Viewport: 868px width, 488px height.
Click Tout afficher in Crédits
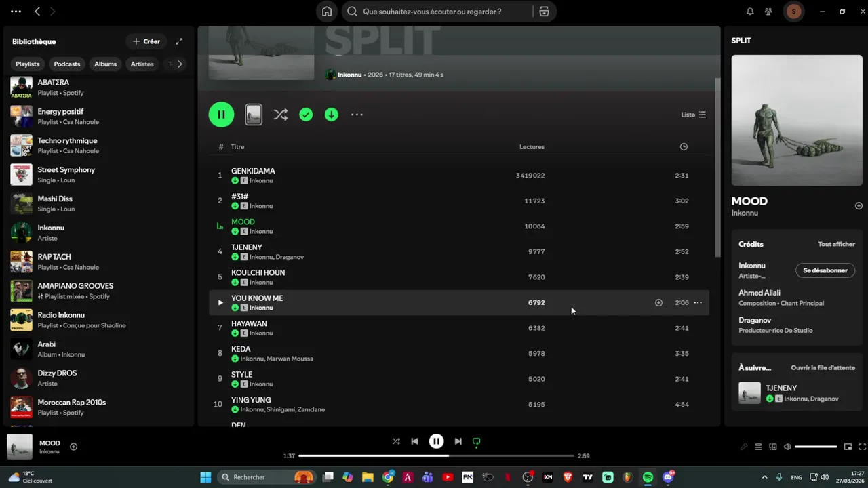(836, 244)
